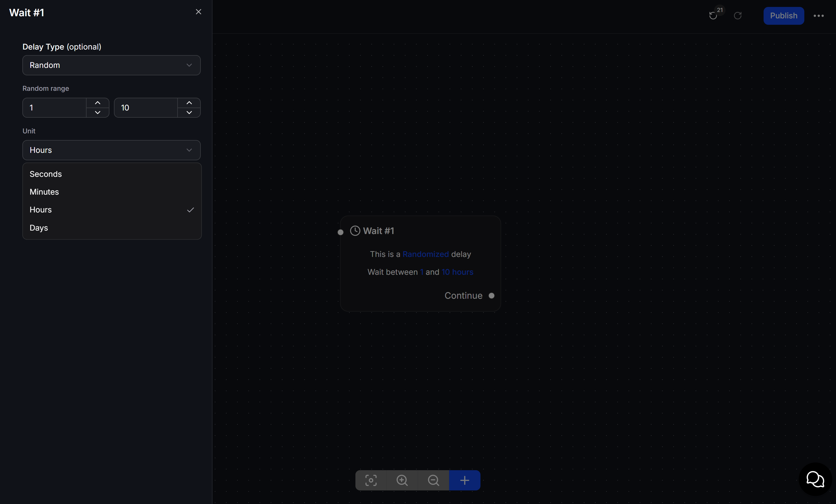Increase the minimum range value of 1
Viewport: 836px width, 504px height.
click(98, 103)
